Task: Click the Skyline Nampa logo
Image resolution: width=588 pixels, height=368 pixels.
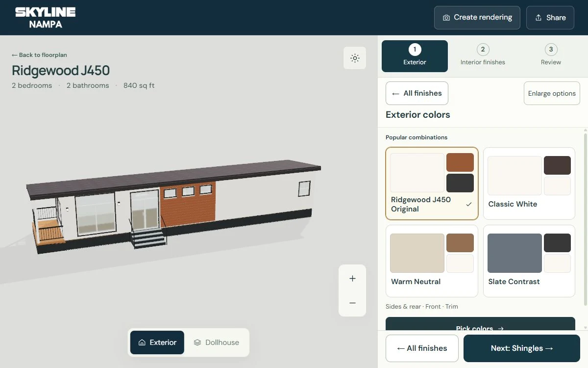Action: (x=45, y=18)
